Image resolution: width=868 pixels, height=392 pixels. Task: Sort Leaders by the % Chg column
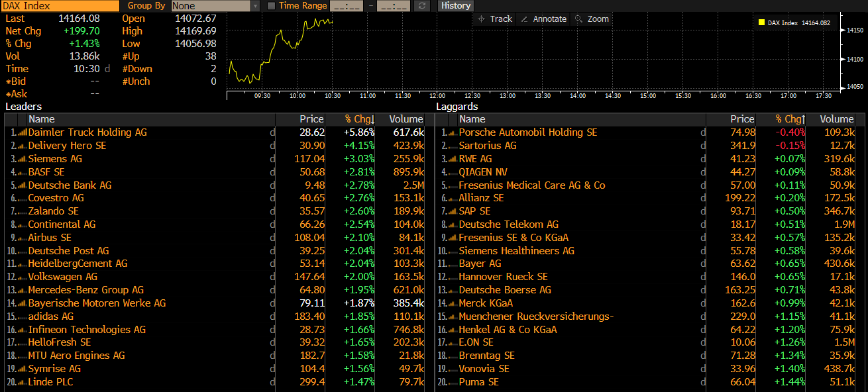pyautogui.click(x=360, y=119)
